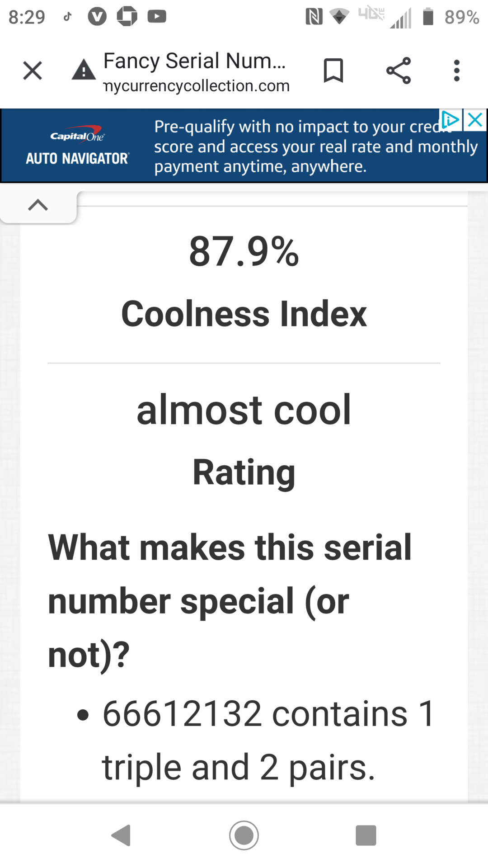Tap the YouTube notification icon

pyautogui.click(x=157, y=17)
